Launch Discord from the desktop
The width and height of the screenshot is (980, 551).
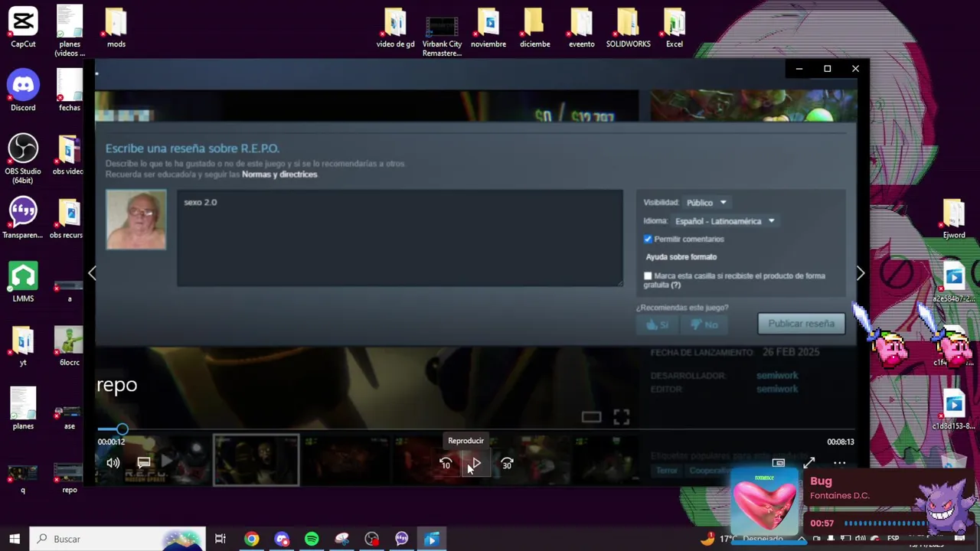tap(23, 91)
